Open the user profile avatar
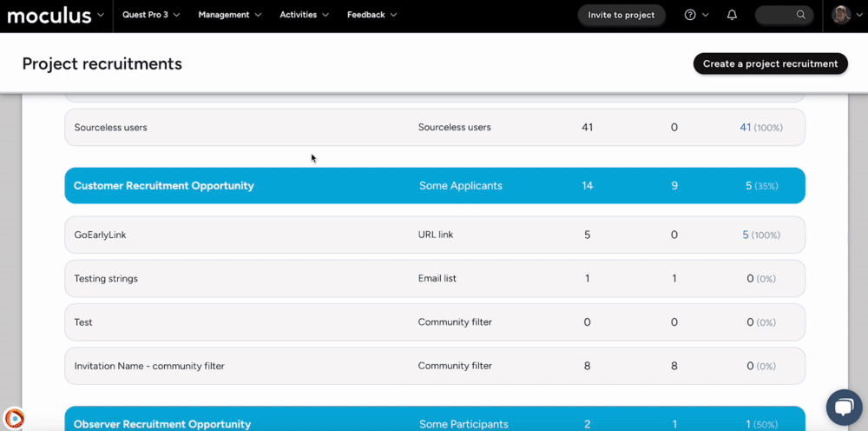 [x=840, y=15]
